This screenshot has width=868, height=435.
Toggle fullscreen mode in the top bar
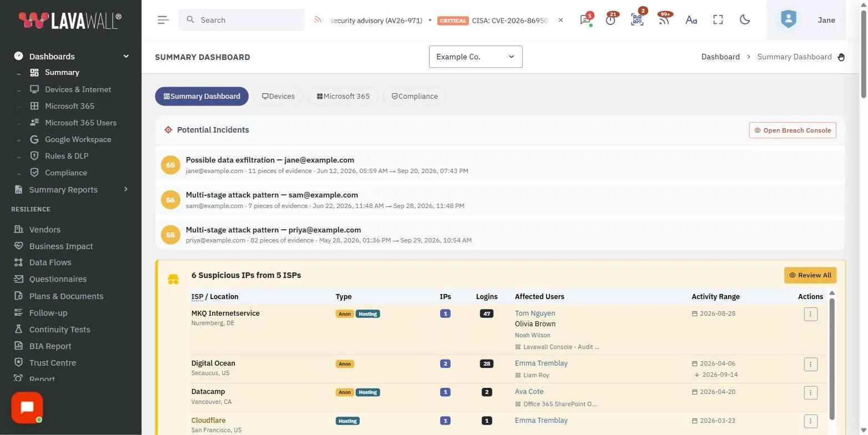click(x=718, y=20)
